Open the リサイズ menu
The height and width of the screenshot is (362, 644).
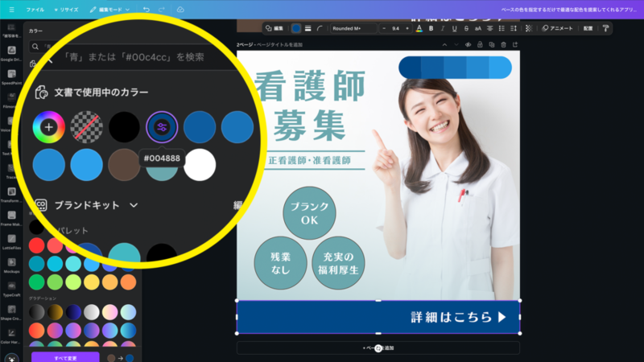[66, 10]
